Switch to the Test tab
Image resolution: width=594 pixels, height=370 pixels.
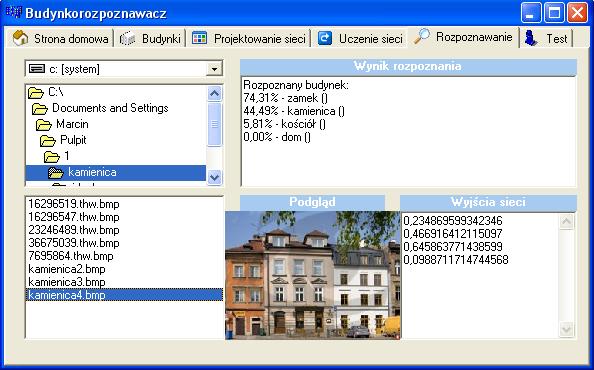pyautogui.click(x=546, y=38)
